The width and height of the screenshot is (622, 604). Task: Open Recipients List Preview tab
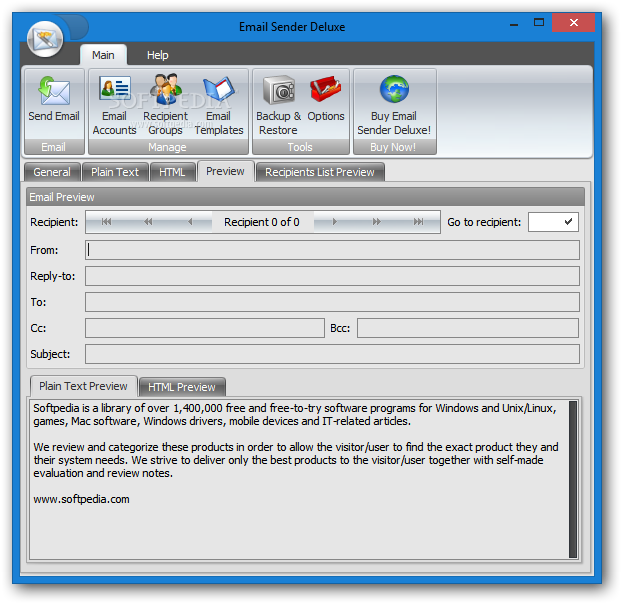[320, 172]
